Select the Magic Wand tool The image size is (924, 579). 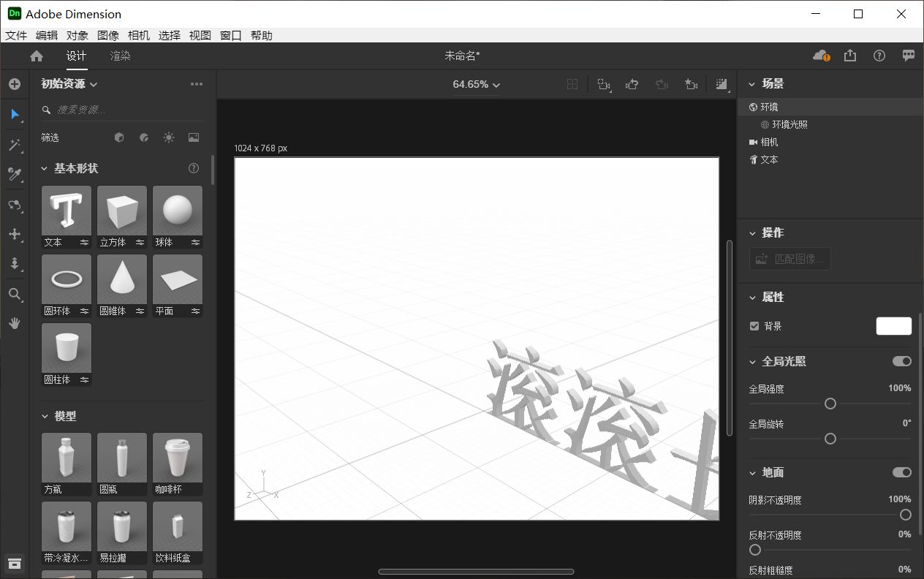14,145
